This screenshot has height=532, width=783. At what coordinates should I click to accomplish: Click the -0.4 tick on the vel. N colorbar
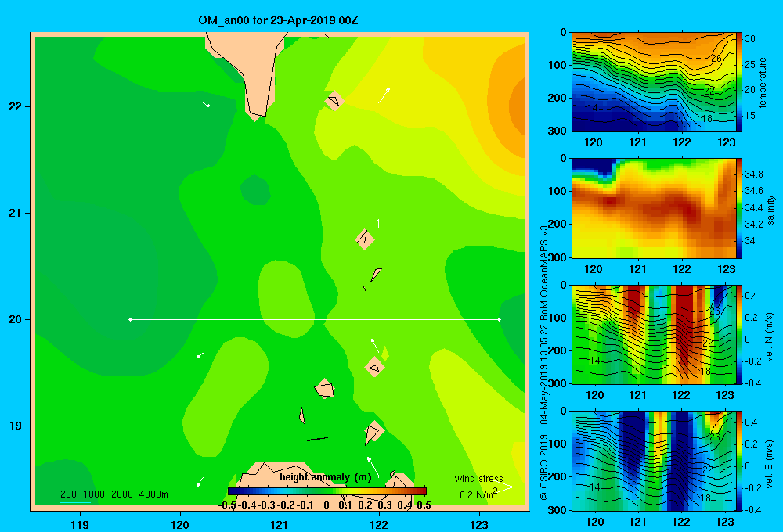pos(752,383)
